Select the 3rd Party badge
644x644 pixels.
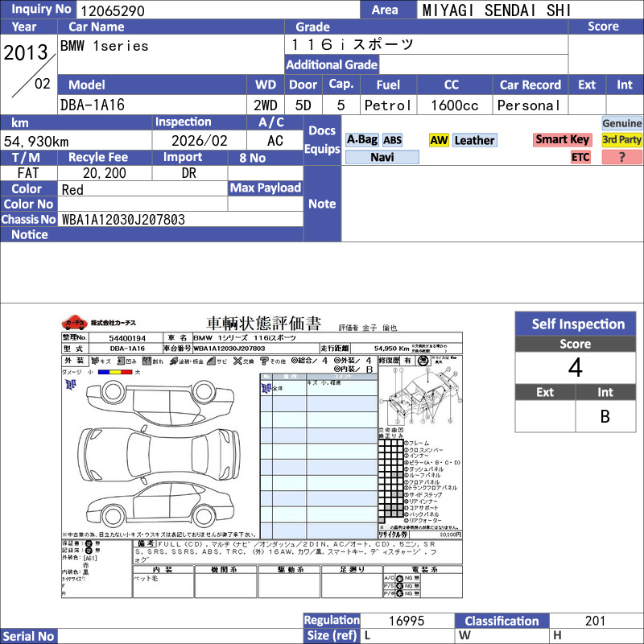(x=621, y=139)
